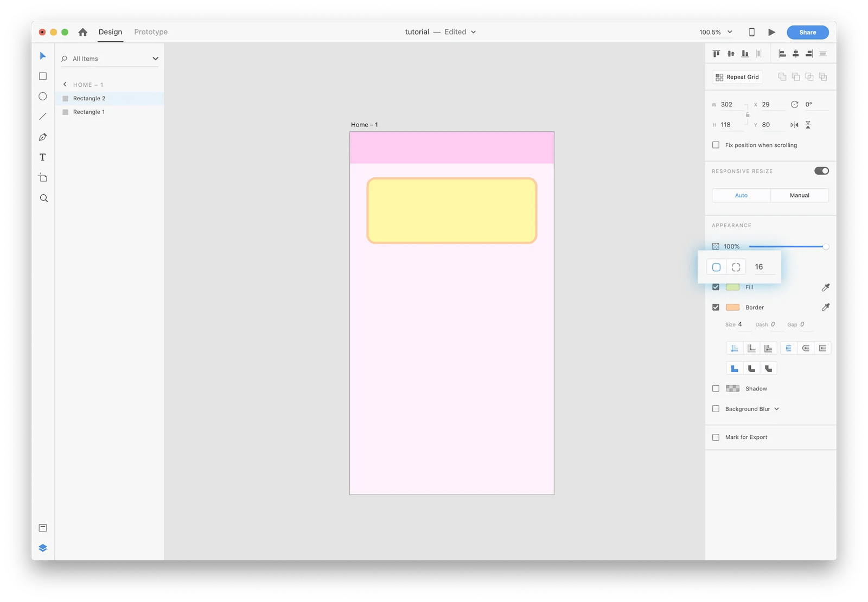Align selection to bottom

point(745,54)
